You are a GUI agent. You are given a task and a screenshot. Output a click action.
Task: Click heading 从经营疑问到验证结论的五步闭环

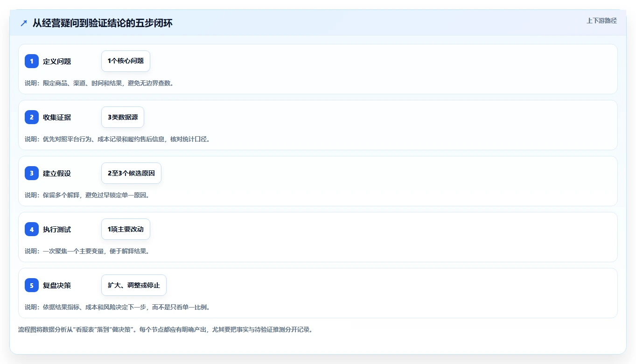click(x=103, y=23)
